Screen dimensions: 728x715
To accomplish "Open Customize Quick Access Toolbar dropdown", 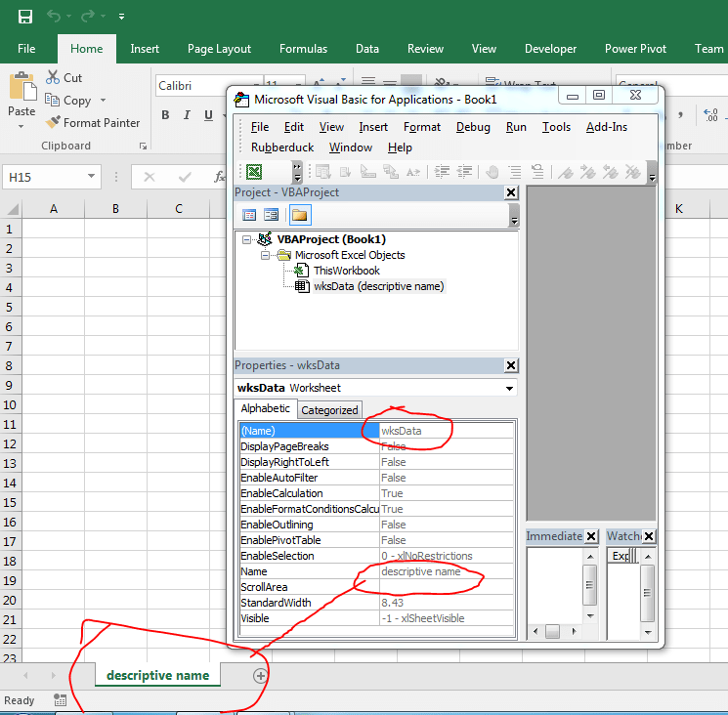I will (121, 17).
